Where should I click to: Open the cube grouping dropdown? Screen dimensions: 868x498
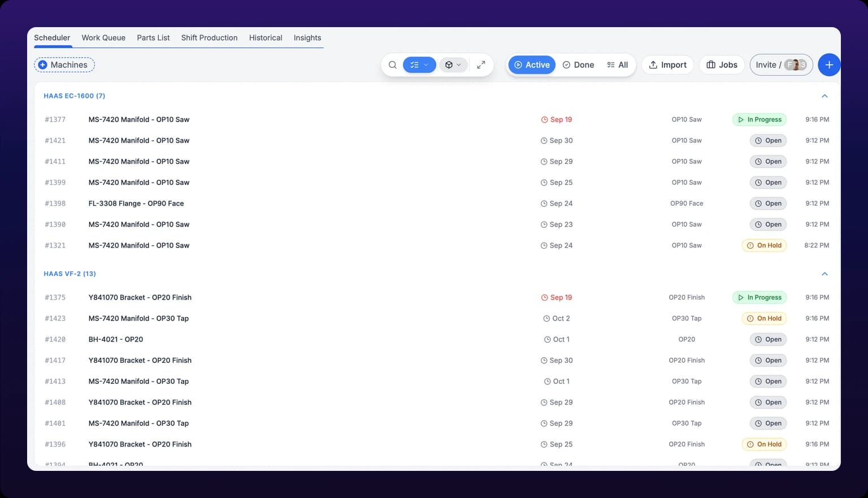click(453, 65)
